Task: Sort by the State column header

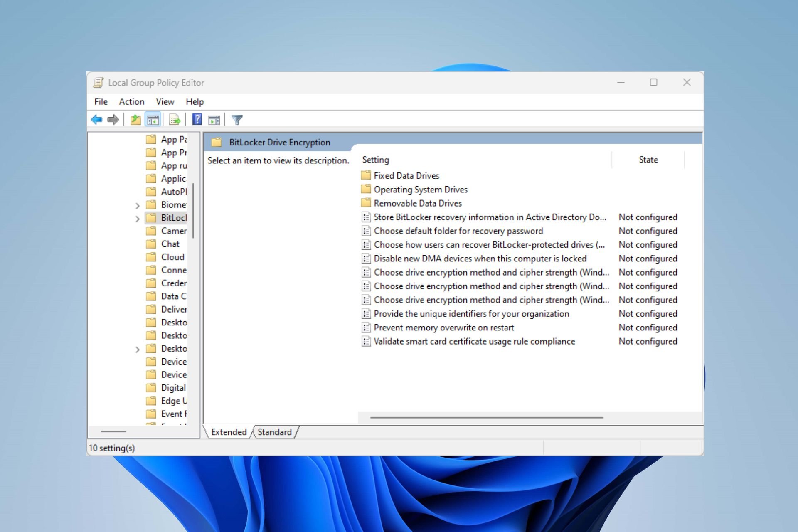Action: 648,160
